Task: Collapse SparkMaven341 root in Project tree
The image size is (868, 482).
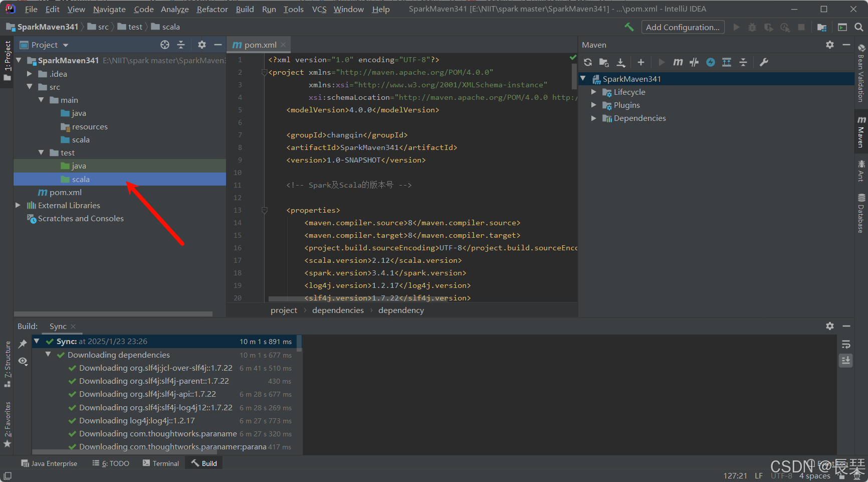Action: [19, 60]
